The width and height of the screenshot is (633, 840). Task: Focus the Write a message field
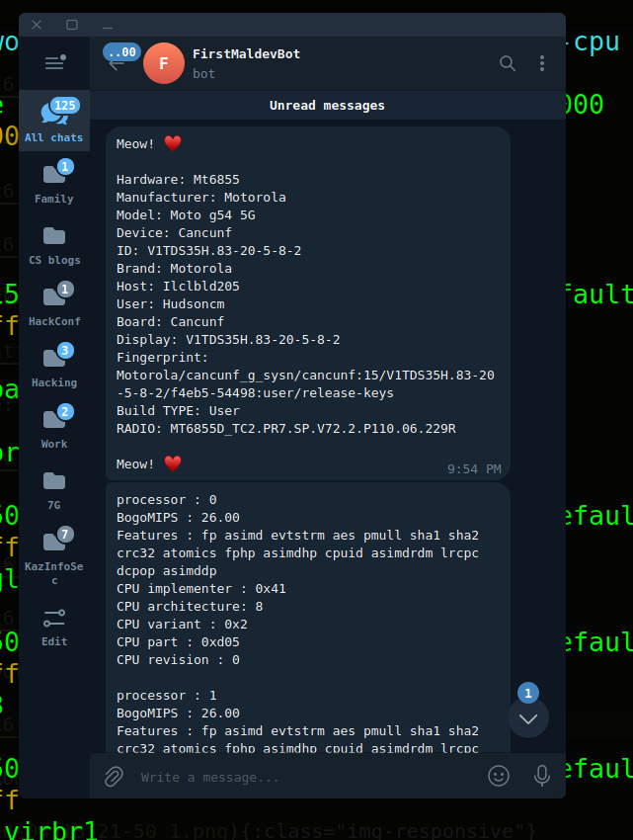pyautogui.click(x=308, y=778)
